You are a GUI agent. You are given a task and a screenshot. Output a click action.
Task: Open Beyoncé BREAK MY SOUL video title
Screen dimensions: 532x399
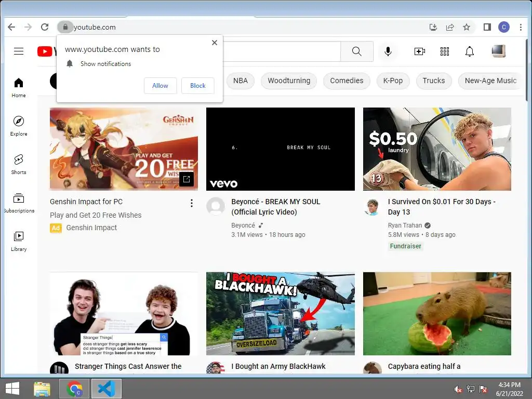[x=275, y=207]
